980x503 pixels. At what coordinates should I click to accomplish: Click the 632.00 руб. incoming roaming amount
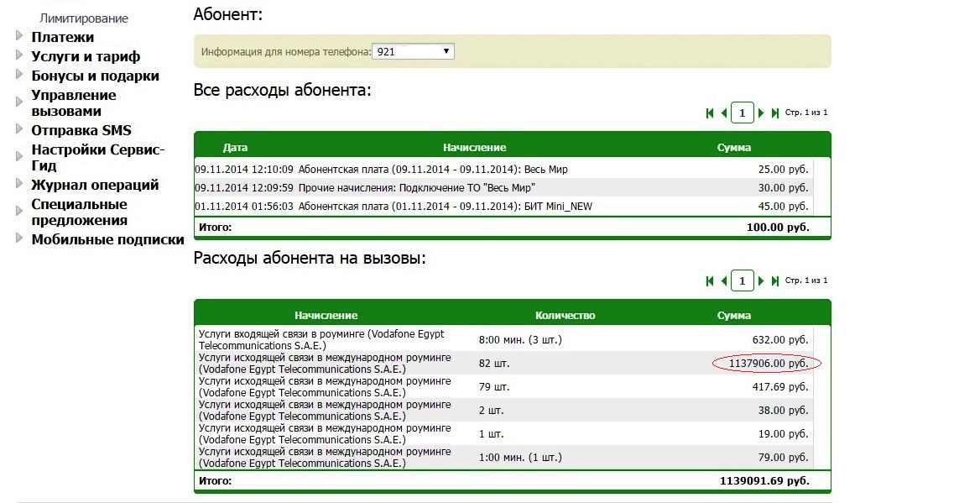pyautogui.click(x=780, y=340)
